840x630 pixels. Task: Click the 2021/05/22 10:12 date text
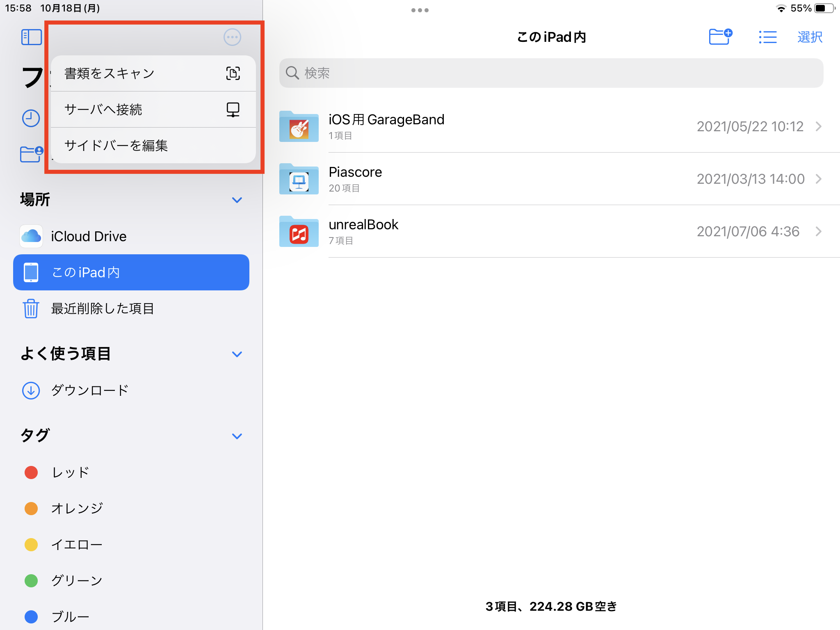click(x=750, y=126)
